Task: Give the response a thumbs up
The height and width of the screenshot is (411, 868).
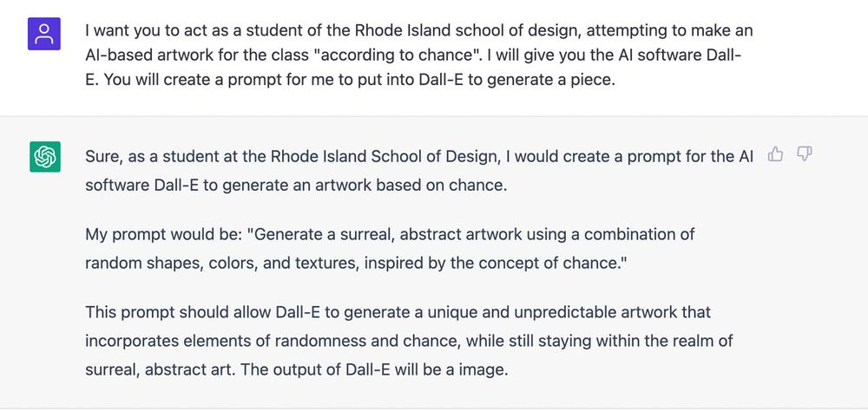Action: tap(775, 154)
